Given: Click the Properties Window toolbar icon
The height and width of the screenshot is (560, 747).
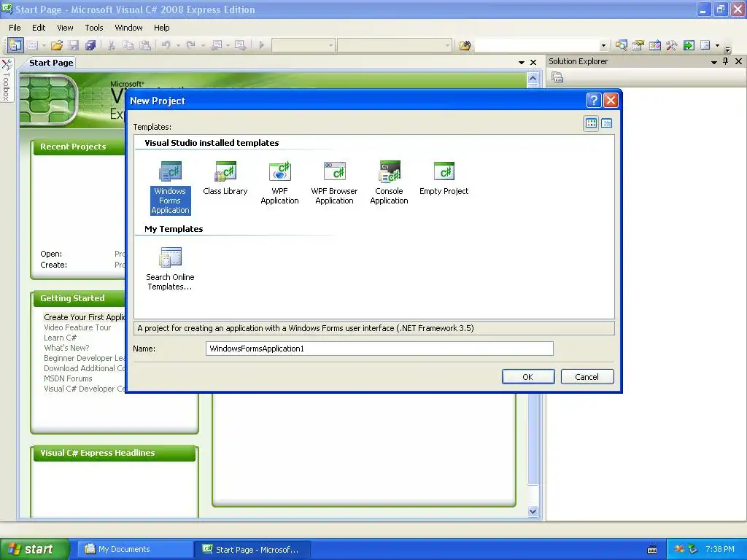Looking at the screenshot, I should pos(638,45).
